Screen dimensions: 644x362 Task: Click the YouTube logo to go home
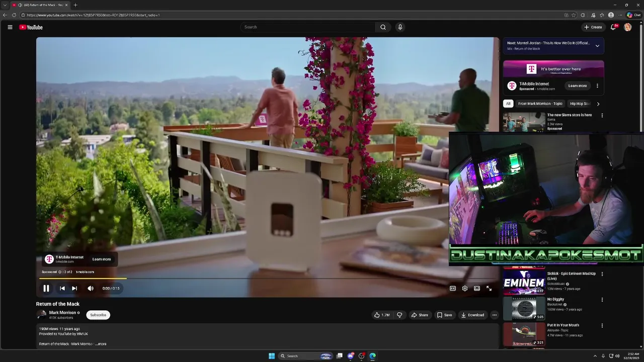coord(31,27)
